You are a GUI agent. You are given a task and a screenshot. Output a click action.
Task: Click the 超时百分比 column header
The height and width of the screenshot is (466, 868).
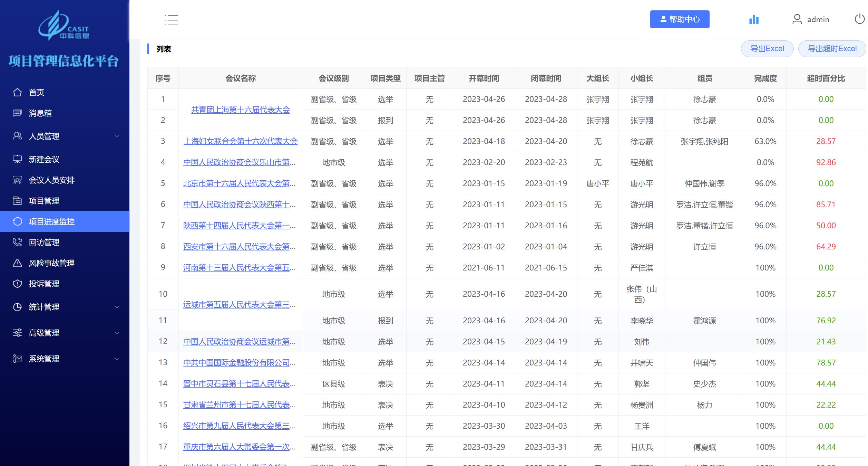point(826,78)
